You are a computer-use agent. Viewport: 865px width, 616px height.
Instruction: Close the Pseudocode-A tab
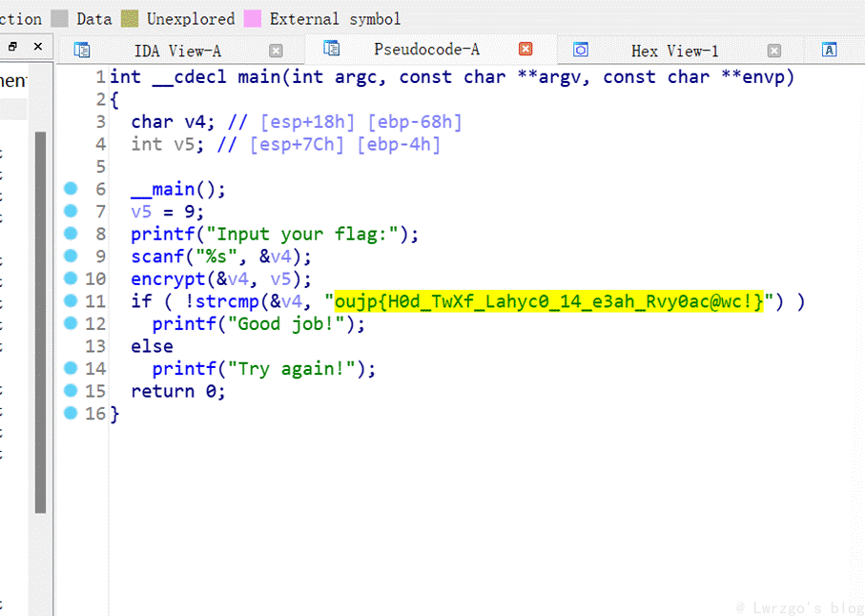(x=525, y=49)
